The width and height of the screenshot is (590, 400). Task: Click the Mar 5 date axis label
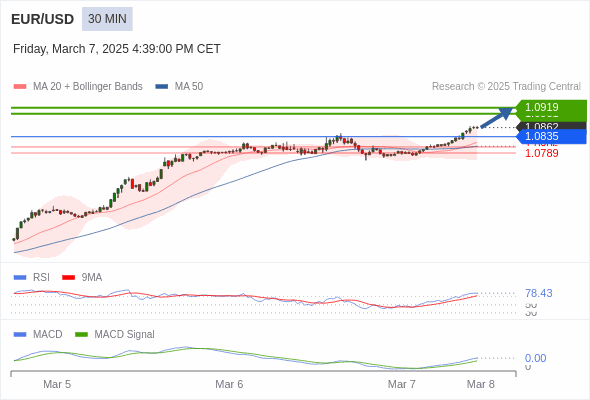[57, 384]
